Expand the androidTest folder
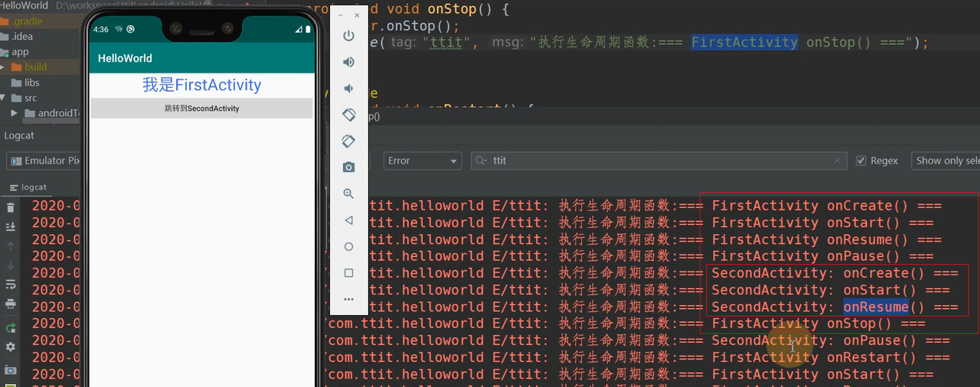Screen dimensions: 980x387 coord(15,113)
